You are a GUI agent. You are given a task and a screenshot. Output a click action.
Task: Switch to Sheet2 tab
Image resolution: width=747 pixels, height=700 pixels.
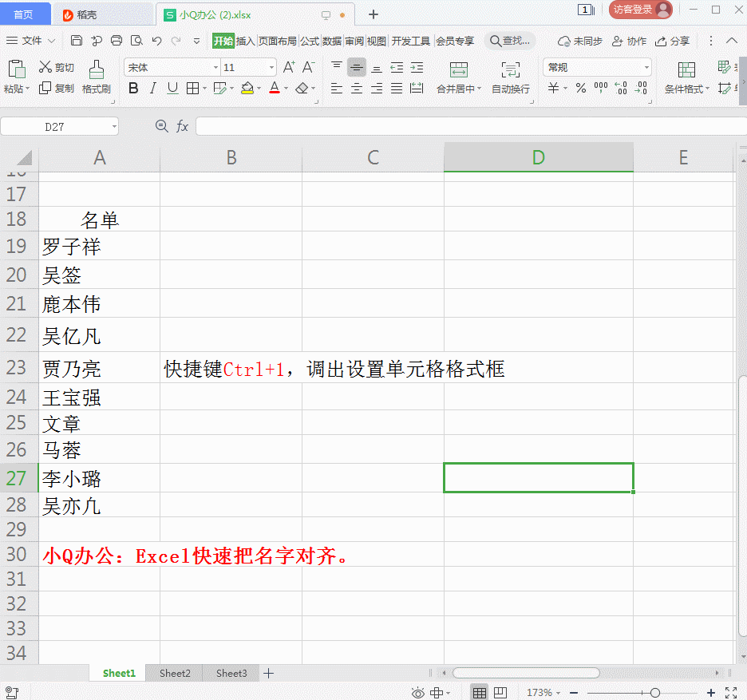pyautogui.click(x=175, y=674)
